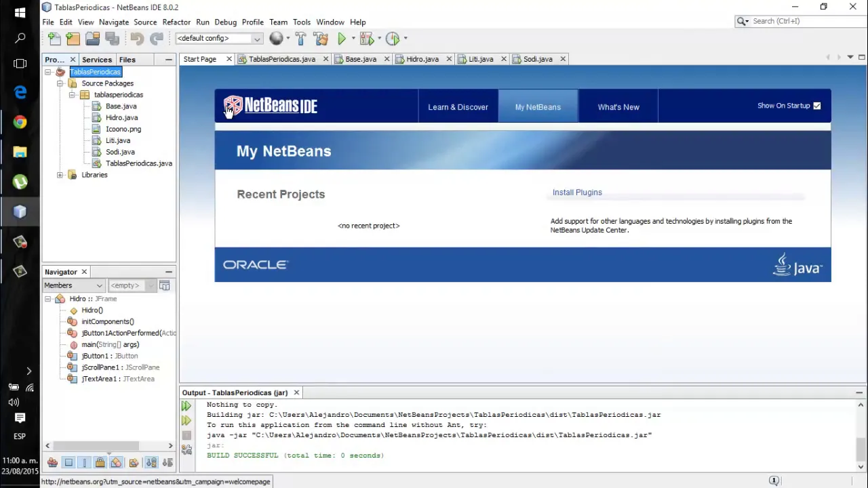Screen dimensions: 868x488
Task: Open the Refactor menu
Action: click(x=176, y=22)
